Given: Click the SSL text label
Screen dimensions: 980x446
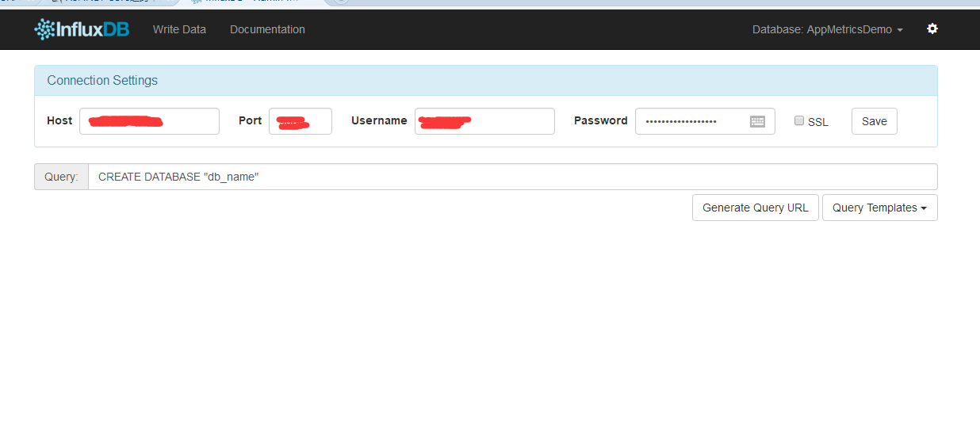Looking at the screenshot, I should (x=817, y=122).
